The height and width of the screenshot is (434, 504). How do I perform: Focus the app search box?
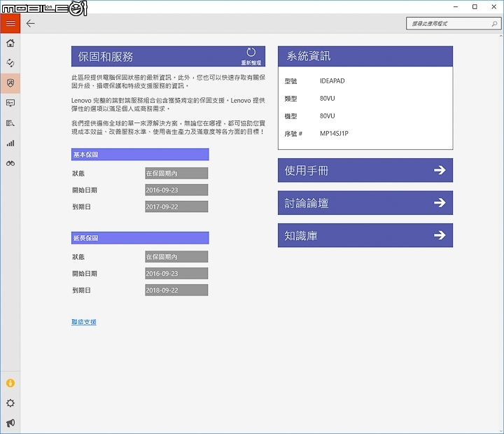(453, 24)
